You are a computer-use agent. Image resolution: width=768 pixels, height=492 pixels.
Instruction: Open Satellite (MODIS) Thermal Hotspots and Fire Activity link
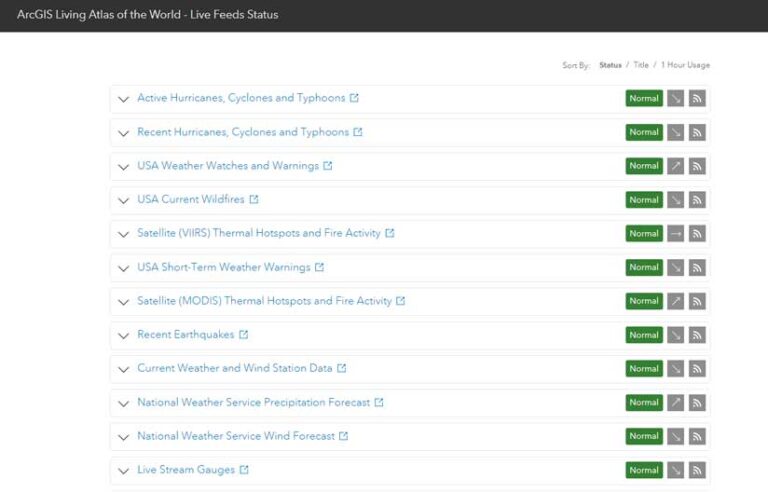(x=264, y=301)
